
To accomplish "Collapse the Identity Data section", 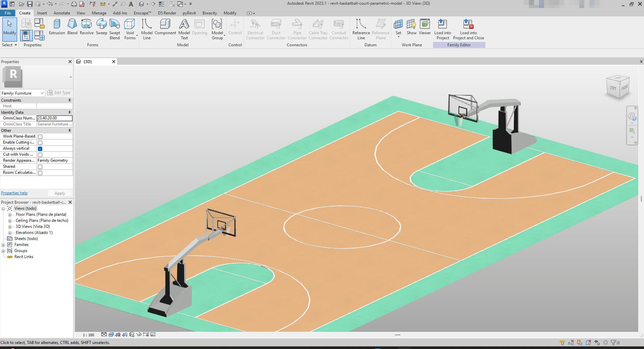I will [69, 112].
